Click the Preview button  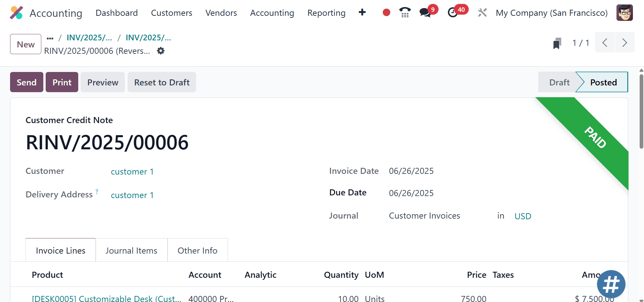(103, 82)
